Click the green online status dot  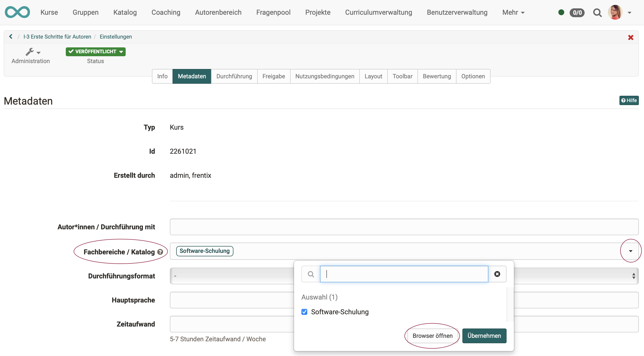click(561, 12)
